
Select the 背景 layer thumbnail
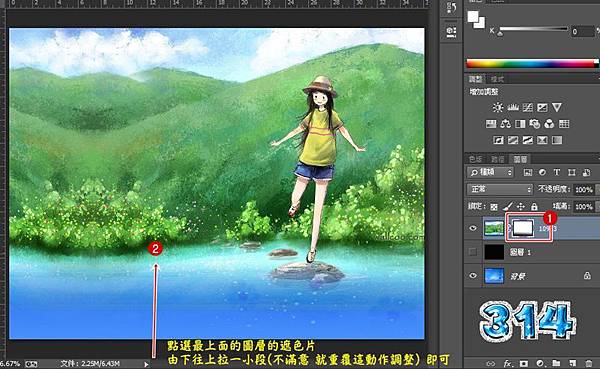tap(494, 276)
